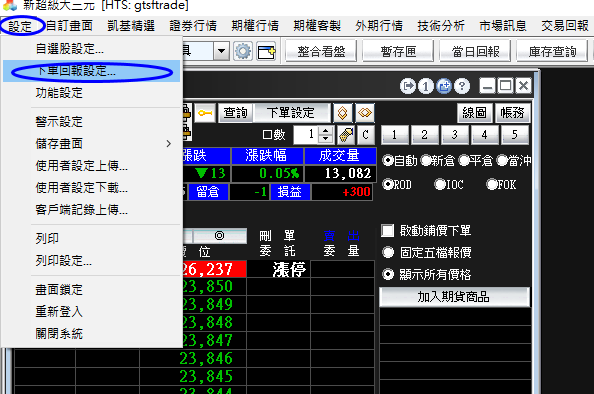Screen dimensions: 594x394
Task: Select 列印 menu entry
Action: [x=91, y=239]
